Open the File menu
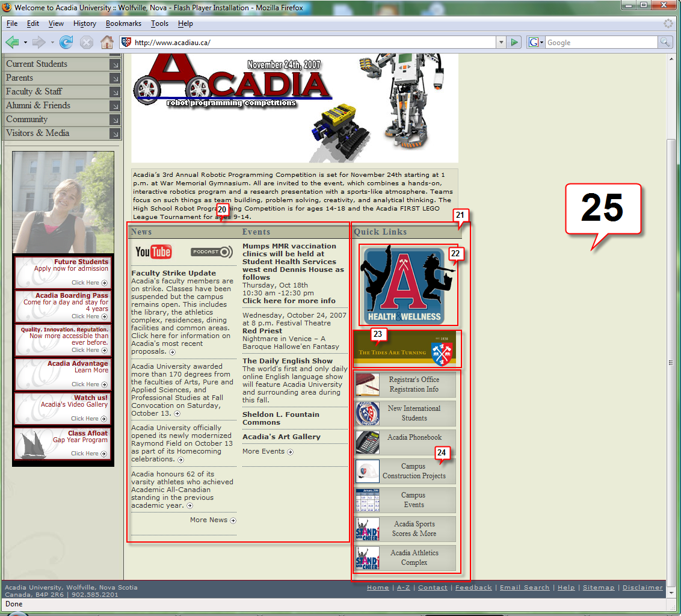This screenshot has width=681, height=616. 12,23
